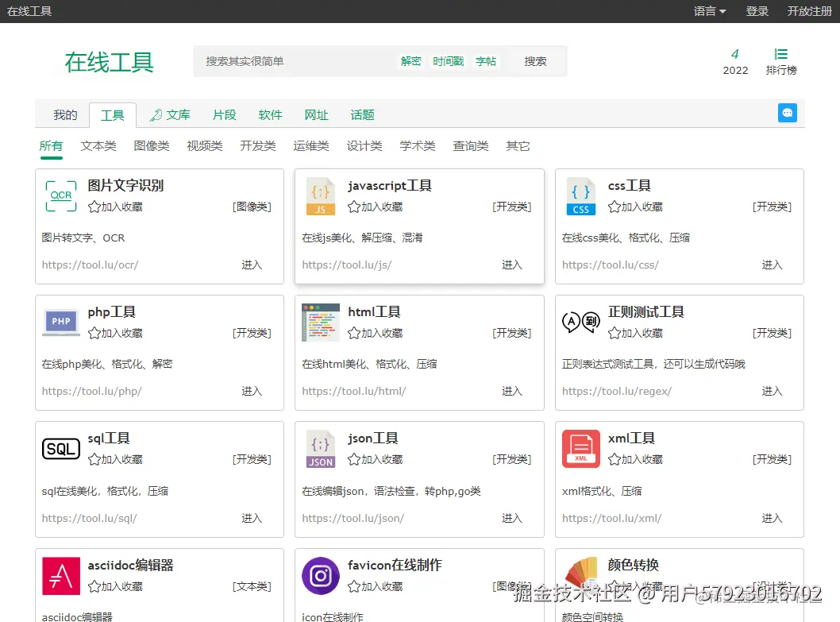Filter by 视频类 category

pos(205,146)
